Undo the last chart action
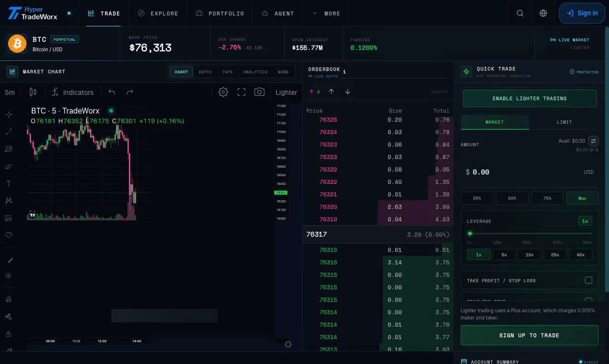Screen dimensions: 609x364 tap(112, 92)
